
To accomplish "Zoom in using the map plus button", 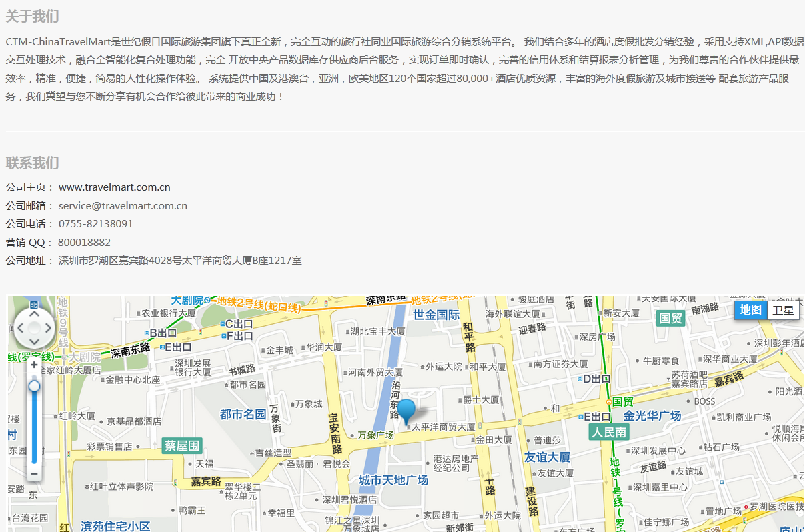I will [34, 365].
